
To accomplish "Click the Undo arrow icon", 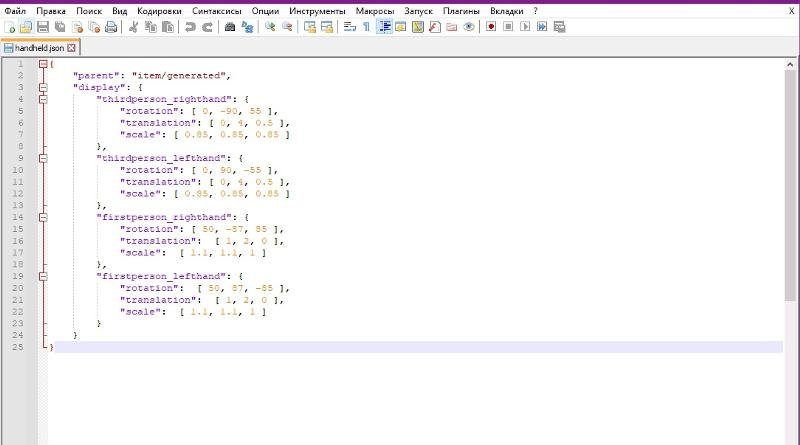I will [190, 27].
